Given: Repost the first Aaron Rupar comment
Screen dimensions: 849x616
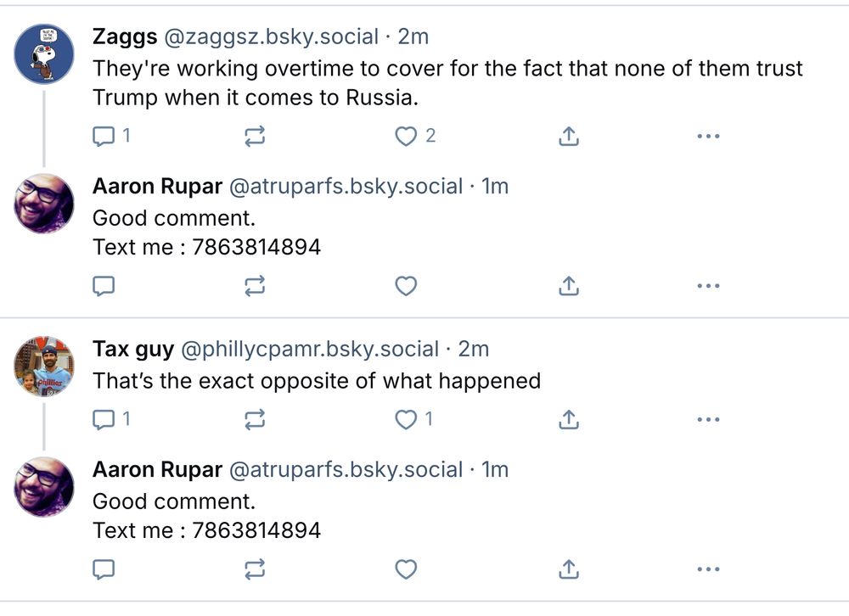Looking at the screenshot, I should pyautogui.click(x=255, y=287).
